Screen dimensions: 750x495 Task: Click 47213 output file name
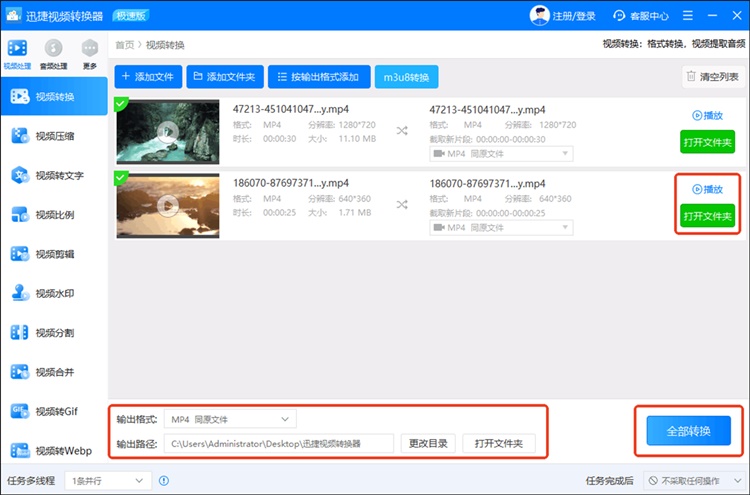point(487,110)
